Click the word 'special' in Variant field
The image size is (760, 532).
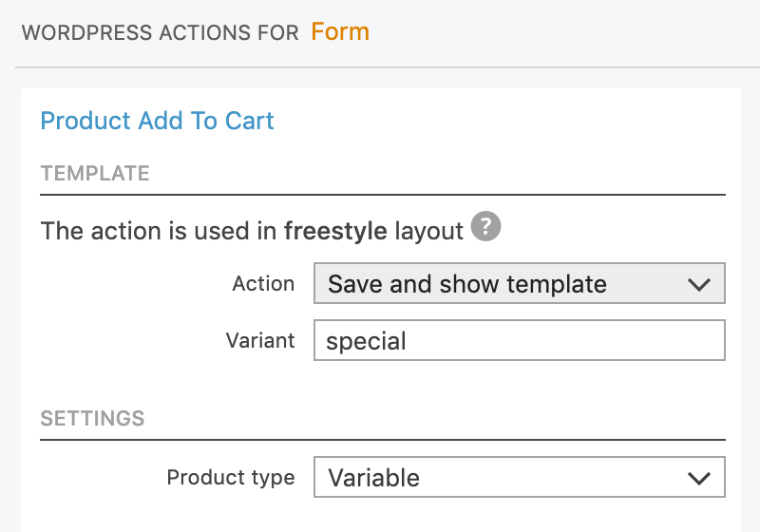point(367,342)
